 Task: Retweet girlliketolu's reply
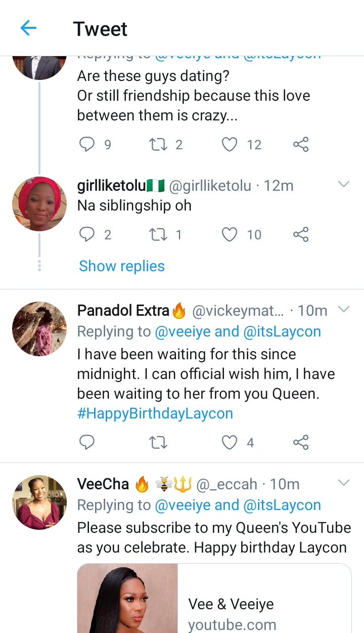(x=159, y=234)
